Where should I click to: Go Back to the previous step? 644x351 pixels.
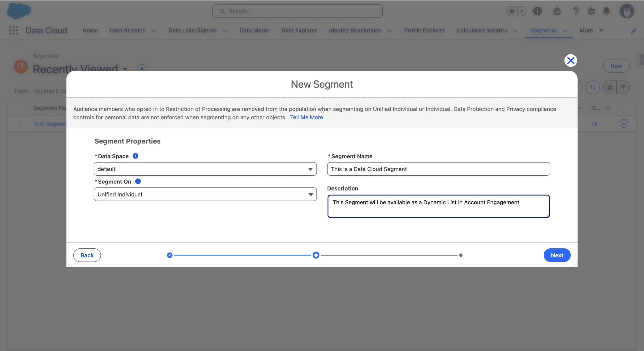87,255
